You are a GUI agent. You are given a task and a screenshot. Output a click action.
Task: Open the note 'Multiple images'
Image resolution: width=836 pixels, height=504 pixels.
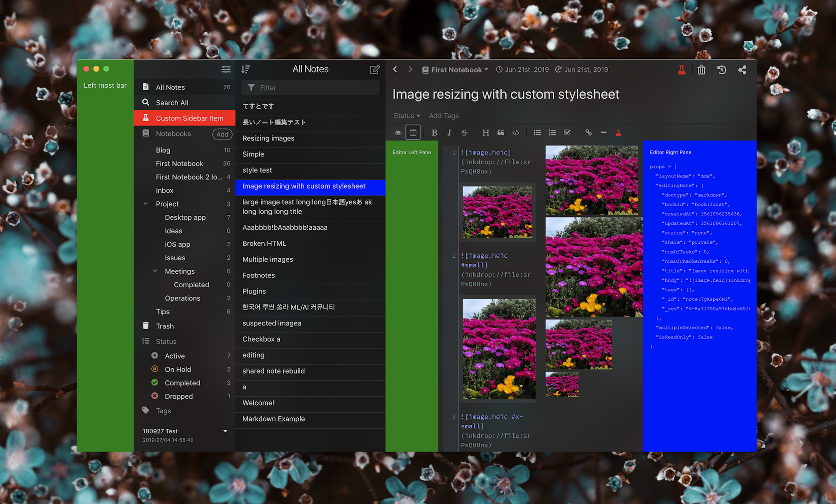(x=310, y=259)
